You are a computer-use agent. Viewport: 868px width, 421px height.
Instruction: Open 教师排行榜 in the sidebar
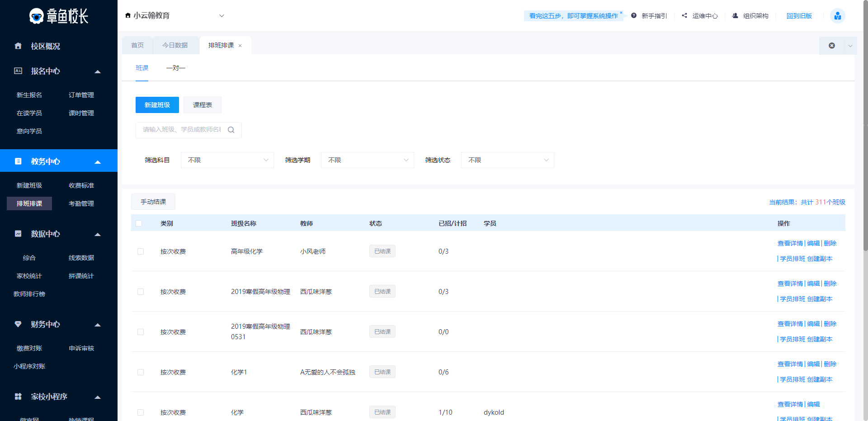29,294
